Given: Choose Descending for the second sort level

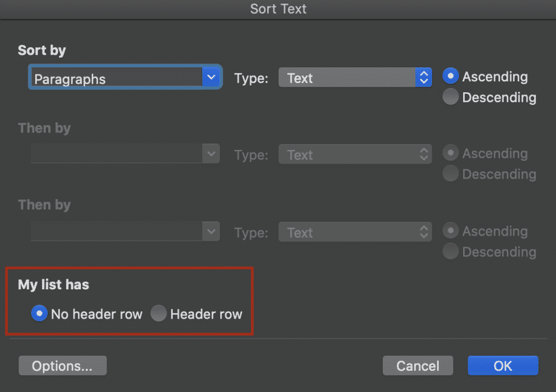Looking at the screenshot, I should [451, 174].
